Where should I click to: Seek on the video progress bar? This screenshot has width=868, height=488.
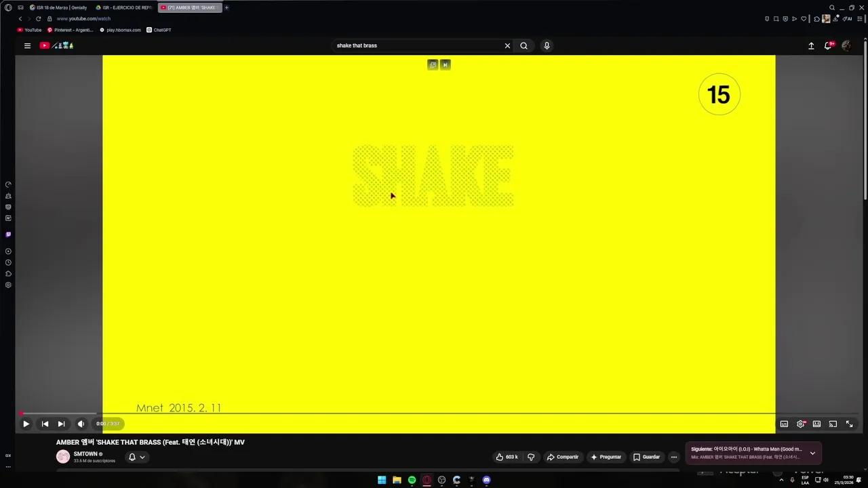click(x=441, y=413)
